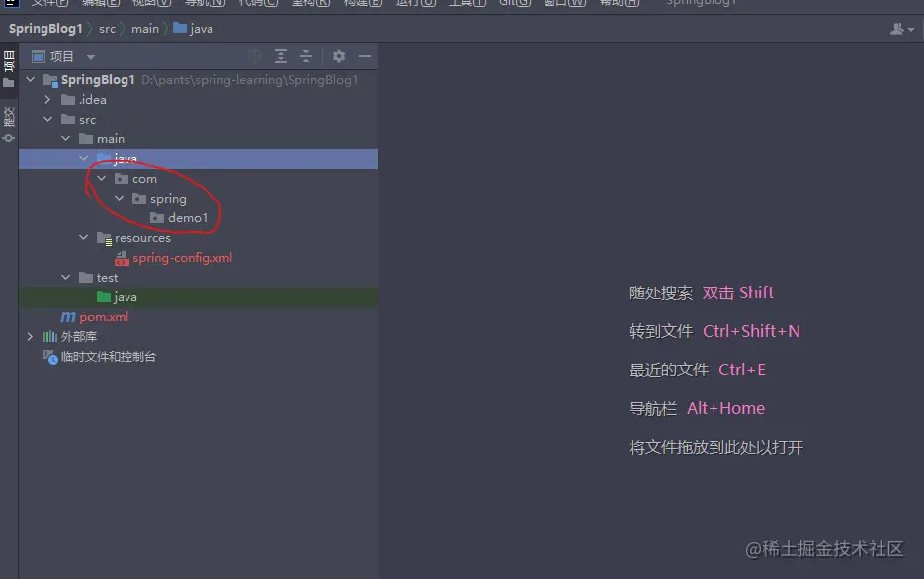Select the test folder text

point(108,278)
